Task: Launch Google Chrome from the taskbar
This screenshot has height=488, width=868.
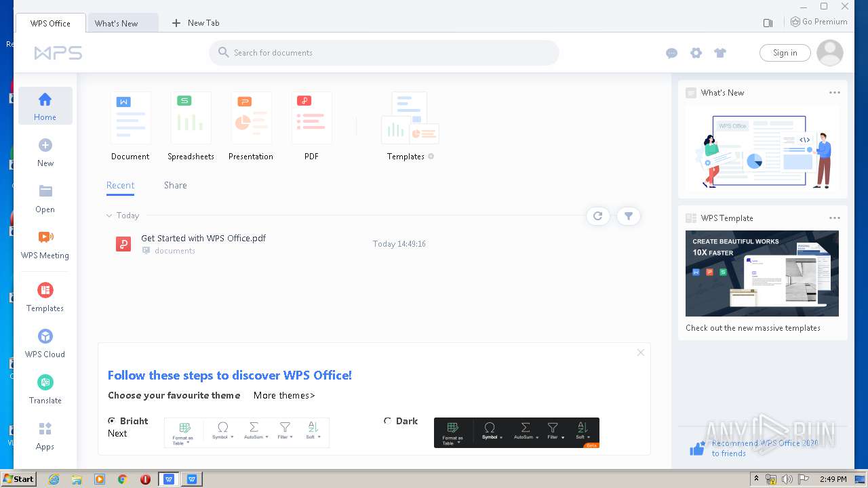Action: click(x=123, y=479)
